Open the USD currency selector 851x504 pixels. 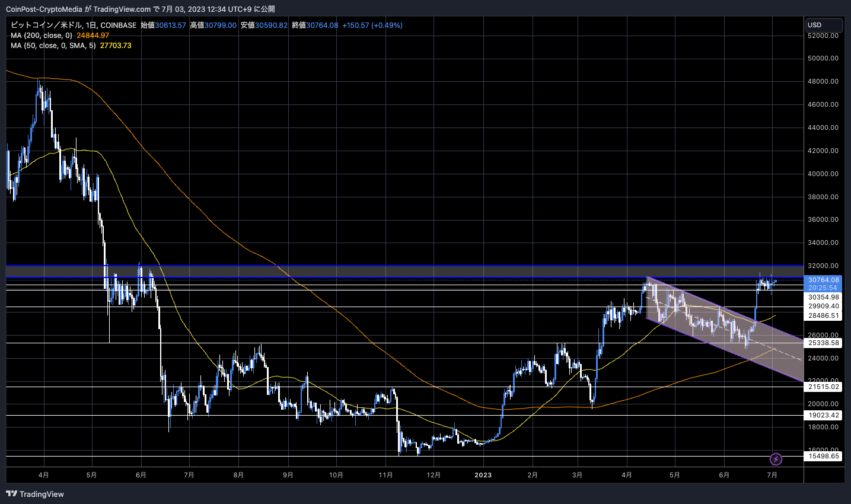pyautogui.click(x=824, y=25)
